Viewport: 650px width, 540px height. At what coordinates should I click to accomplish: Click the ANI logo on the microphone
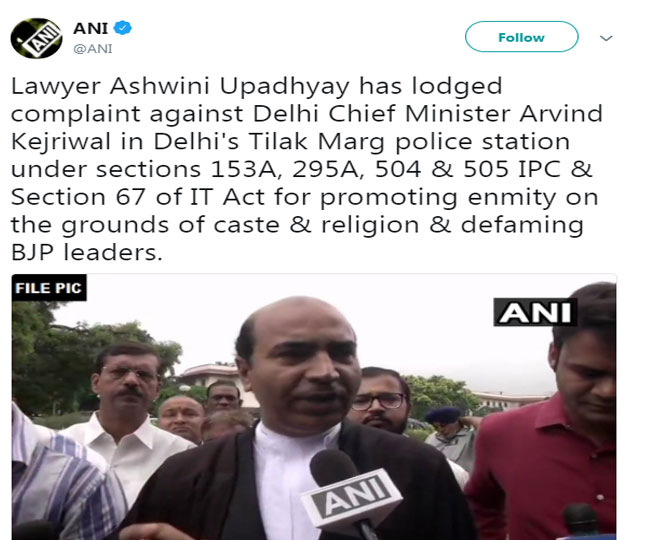(352, 498)
